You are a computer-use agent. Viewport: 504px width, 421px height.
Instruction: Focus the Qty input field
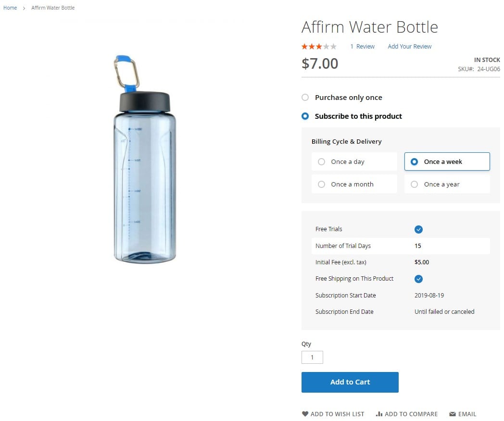click(312, 358)
